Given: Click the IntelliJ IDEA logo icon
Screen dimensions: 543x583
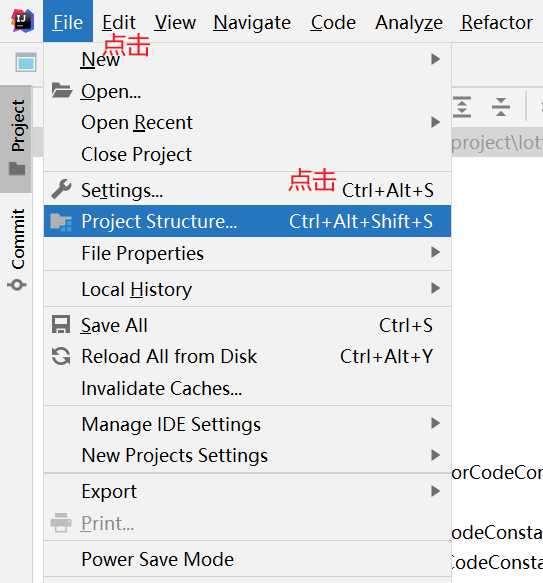Looking at the screenshot, I should pyautogui.click(x=23, y=21).
